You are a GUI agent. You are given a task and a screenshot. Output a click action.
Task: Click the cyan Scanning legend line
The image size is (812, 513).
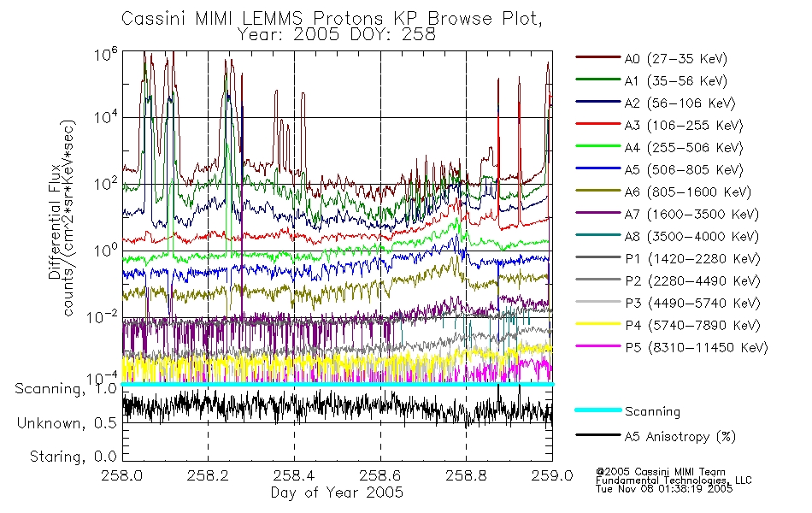coord(598,410)
